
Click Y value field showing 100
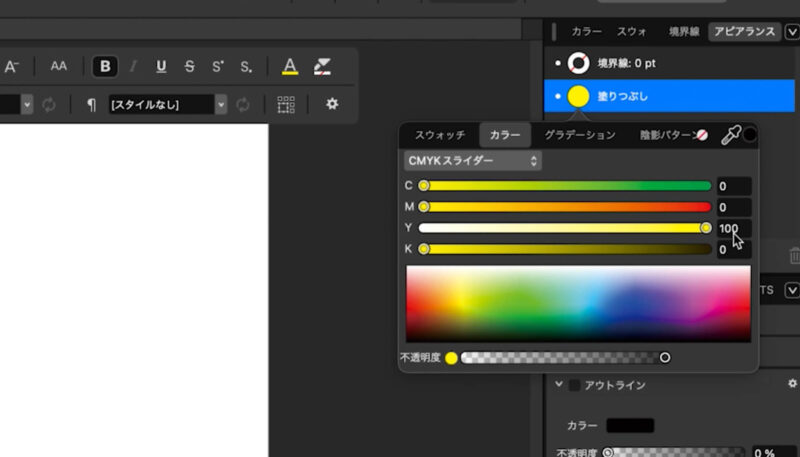pos(734,228)
